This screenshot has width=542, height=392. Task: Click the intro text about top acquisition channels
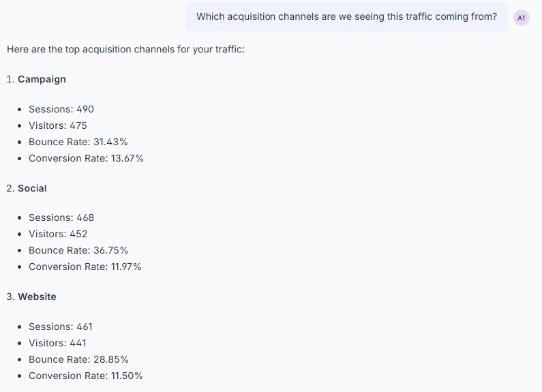point(126,50)
